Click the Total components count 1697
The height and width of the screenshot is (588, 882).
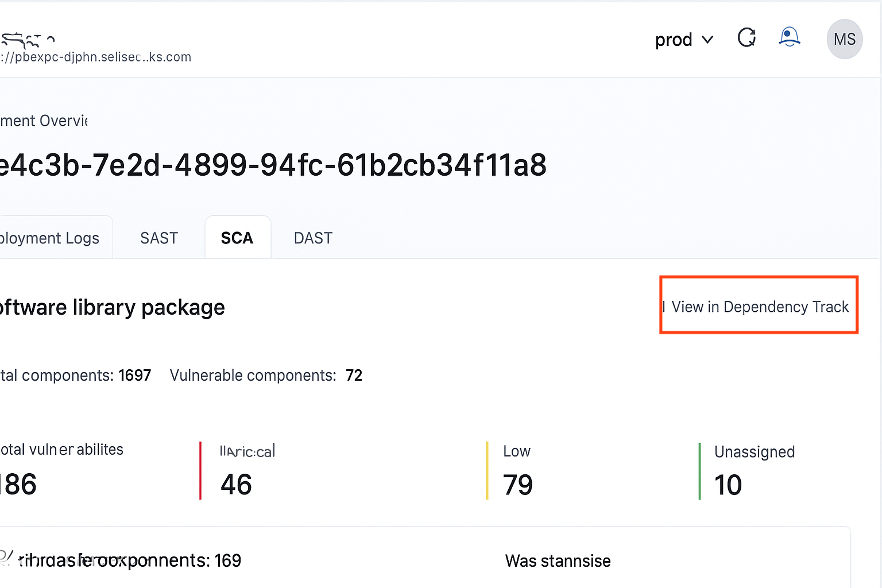134,375
